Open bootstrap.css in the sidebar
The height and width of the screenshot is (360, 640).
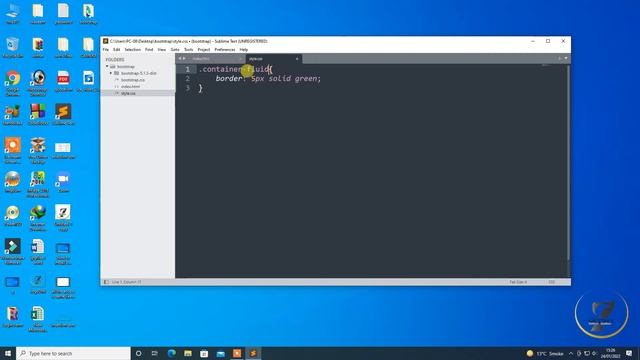tap(133, 80)
